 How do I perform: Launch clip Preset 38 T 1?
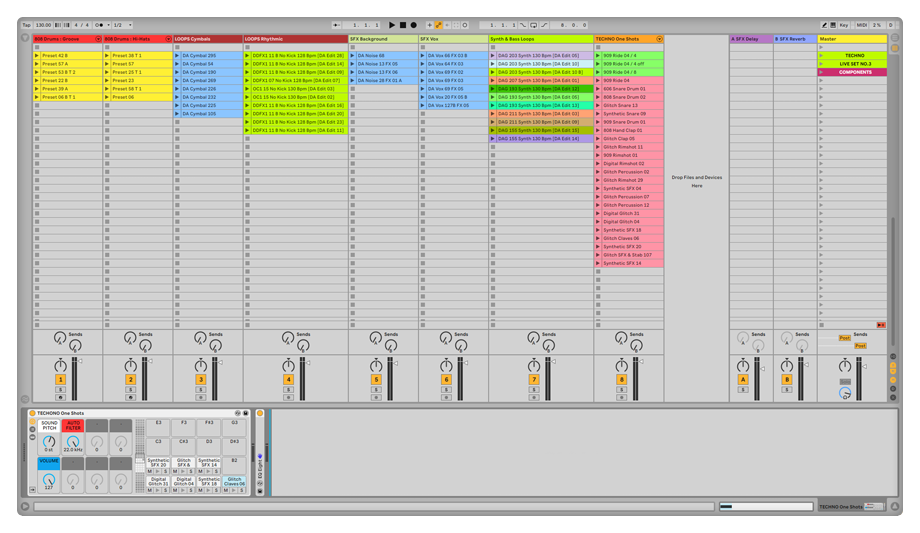pos(107,56)
